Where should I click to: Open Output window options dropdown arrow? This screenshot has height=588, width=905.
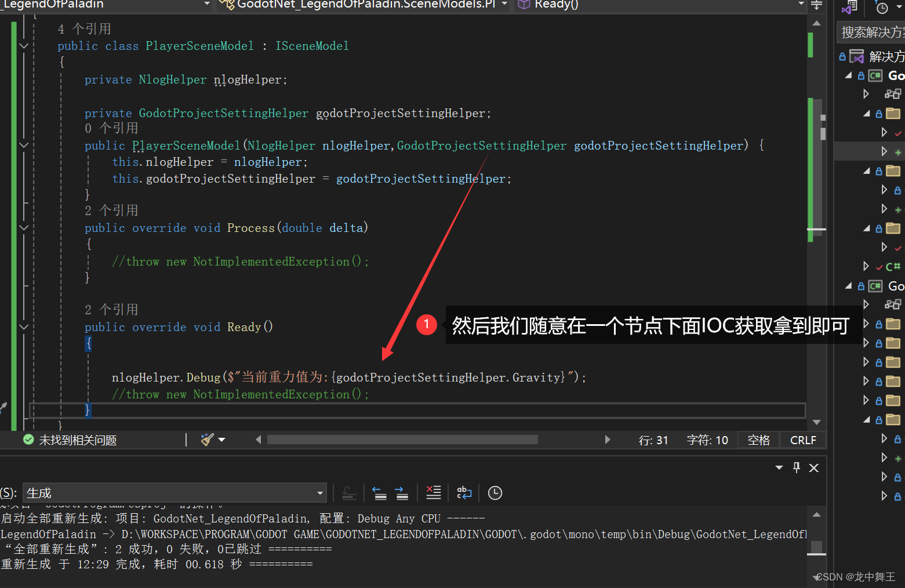click(779, 467)
